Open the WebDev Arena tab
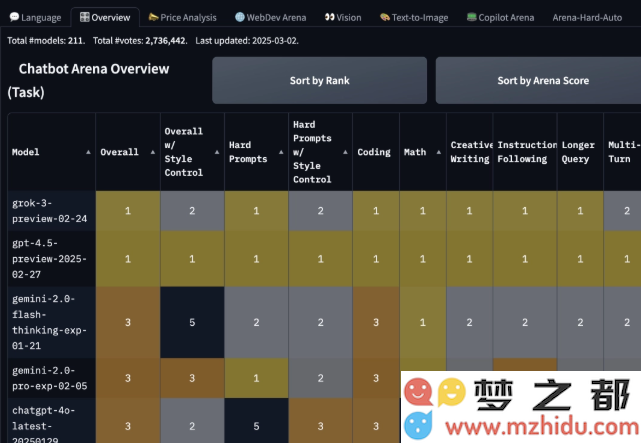This screenshot has width=641, height=443. (271, 18)
